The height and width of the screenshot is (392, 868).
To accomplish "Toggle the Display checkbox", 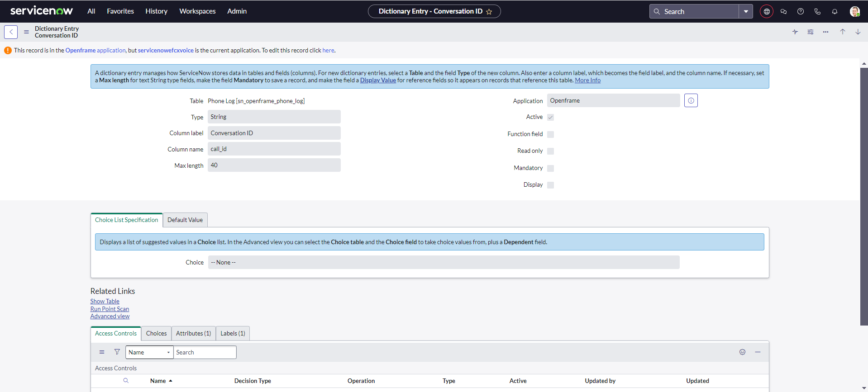I will point(551,185).
